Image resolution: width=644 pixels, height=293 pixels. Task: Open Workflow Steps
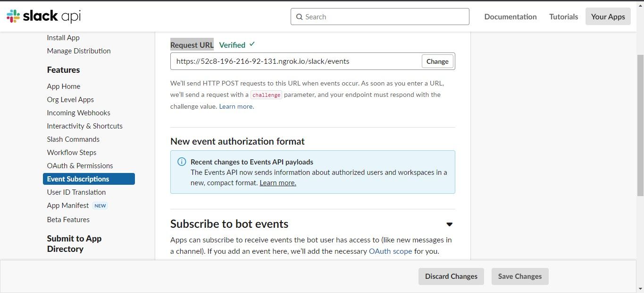[71, 152]
